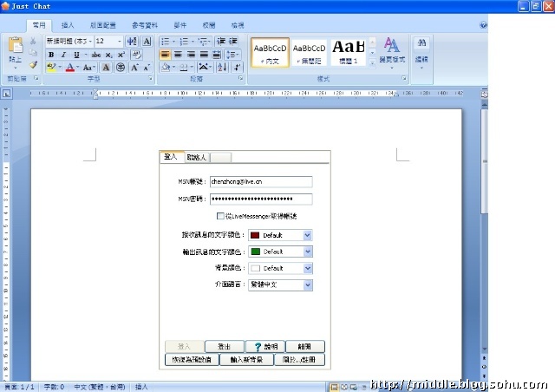
Task: Open the Font dialog launcher
Action: (151, 79)
